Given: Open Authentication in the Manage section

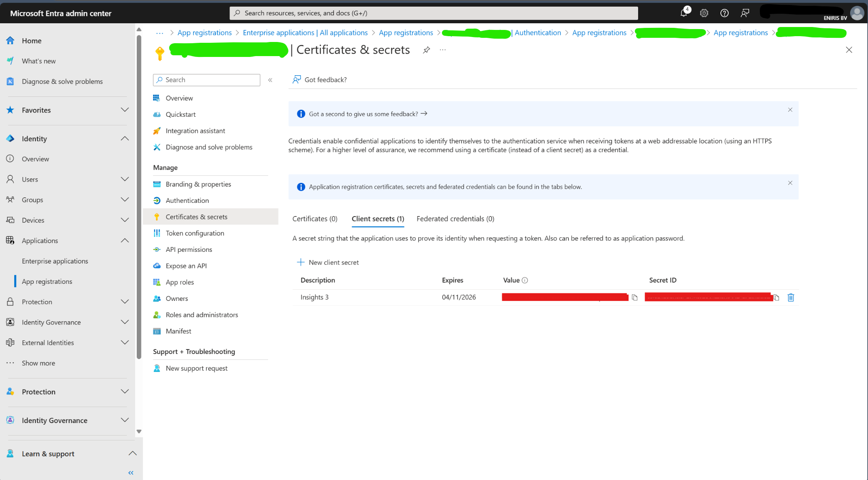Looking at the screenshot, I should [x=187, y=200].
